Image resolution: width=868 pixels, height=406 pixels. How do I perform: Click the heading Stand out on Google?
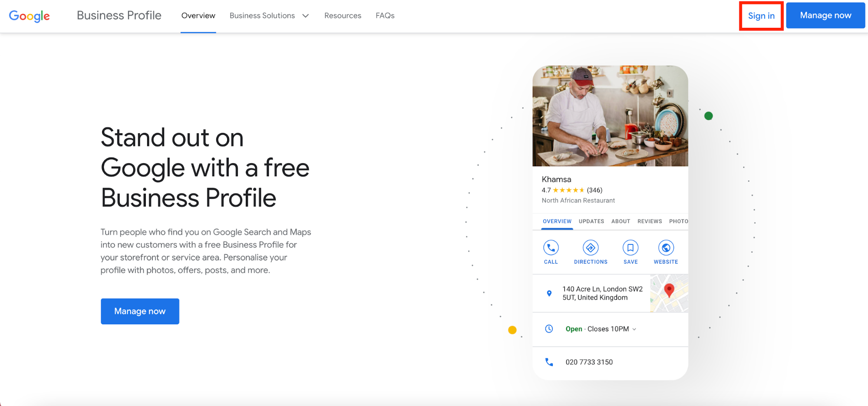tap(205, 168)
